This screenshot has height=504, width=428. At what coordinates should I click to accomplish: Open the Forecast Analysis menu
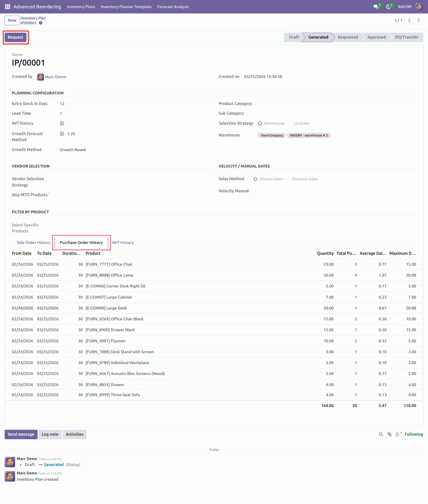173,7
